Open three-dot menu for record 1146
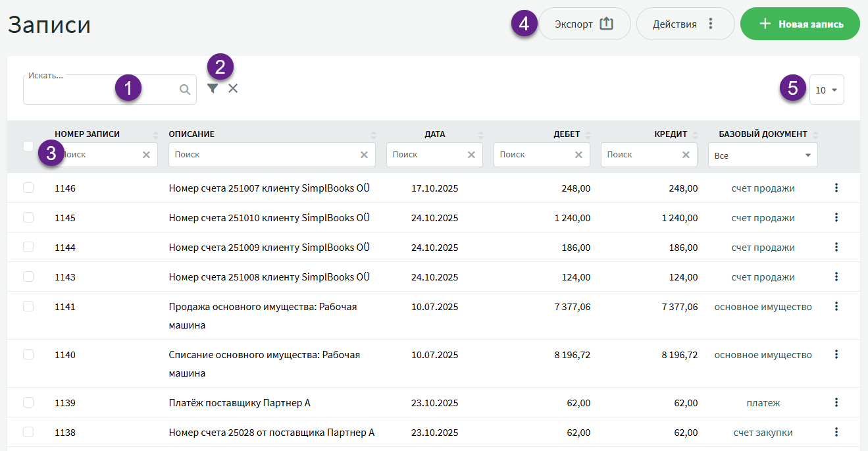 click(x=836, y=188)
